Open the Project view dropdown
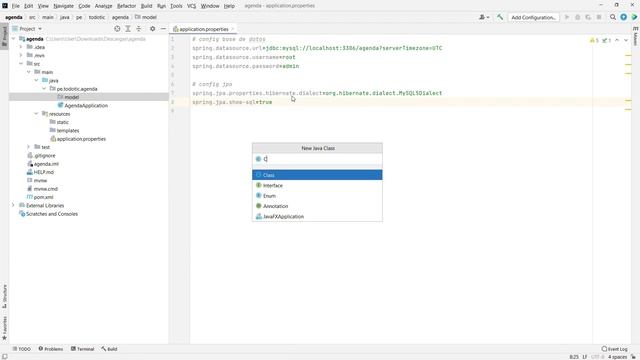Image resolution: width=640 pixels, height=360 pixels. coord(30,29)
